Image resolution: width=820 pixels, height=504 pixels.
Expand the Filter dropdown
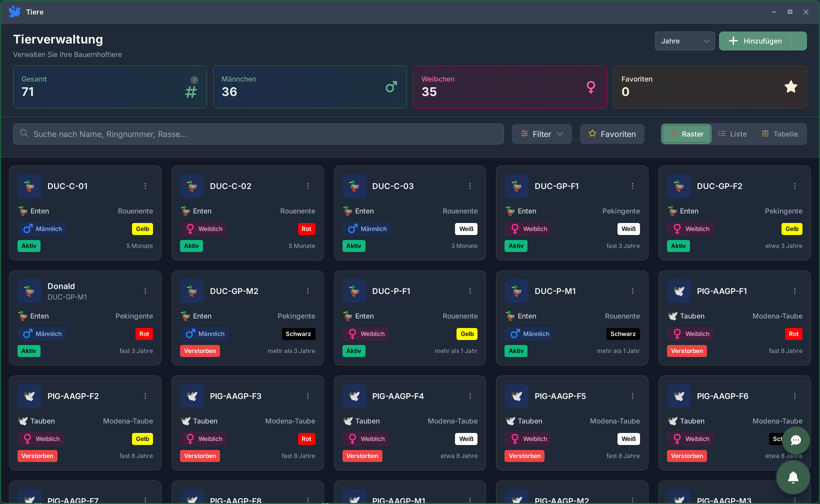click(x=542, y=134)
